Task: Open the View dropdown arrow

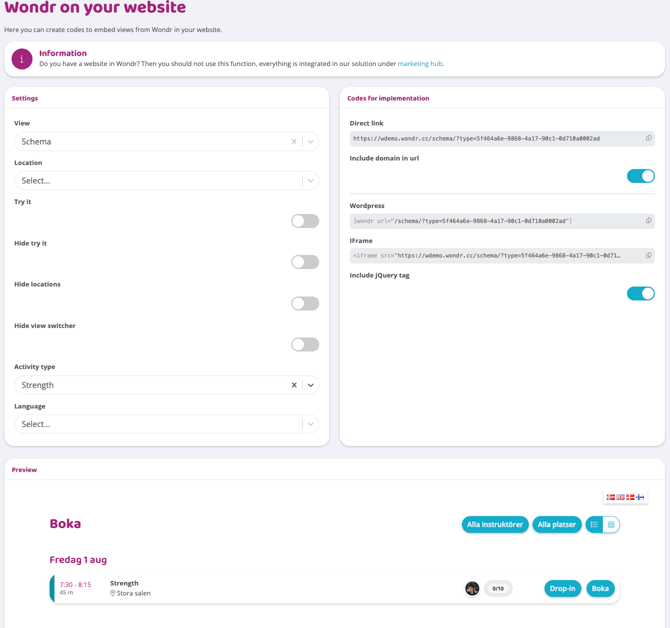Action: pos(311,141)
